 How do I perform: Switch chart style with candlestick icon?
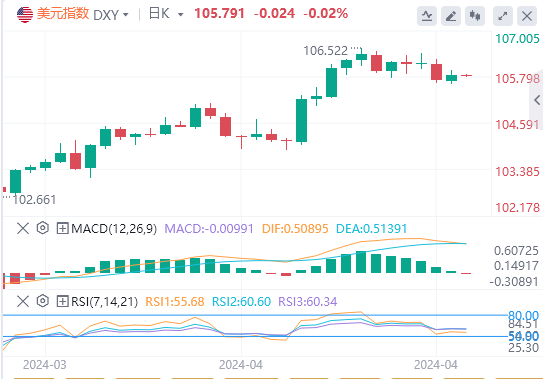click(475, 16)
